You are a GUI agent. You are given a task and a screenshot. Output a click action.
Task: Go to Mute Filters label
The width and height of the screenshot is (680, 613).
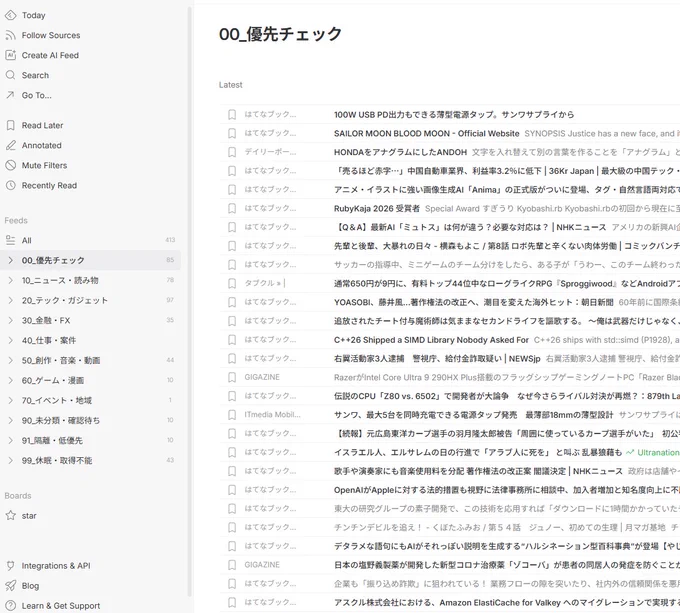pos(44,165)
